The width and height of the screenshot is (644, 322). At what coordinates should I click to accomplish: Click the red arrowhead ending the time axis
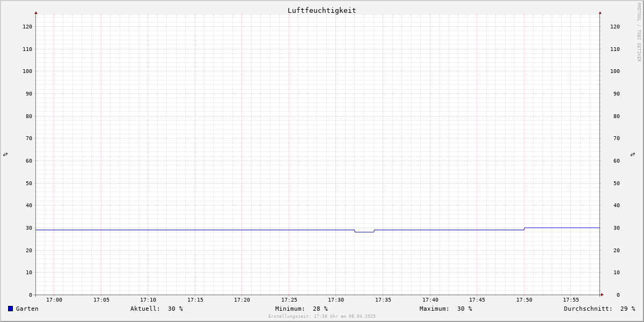coord(602,295)
